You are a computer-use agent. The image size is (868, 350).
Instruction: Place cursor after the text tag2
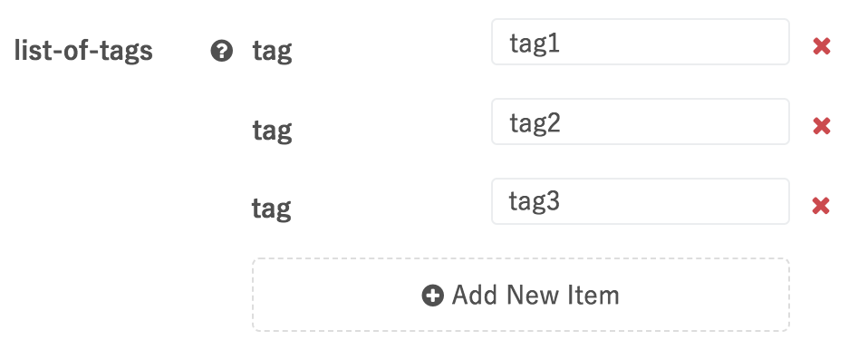coord(562,122)
